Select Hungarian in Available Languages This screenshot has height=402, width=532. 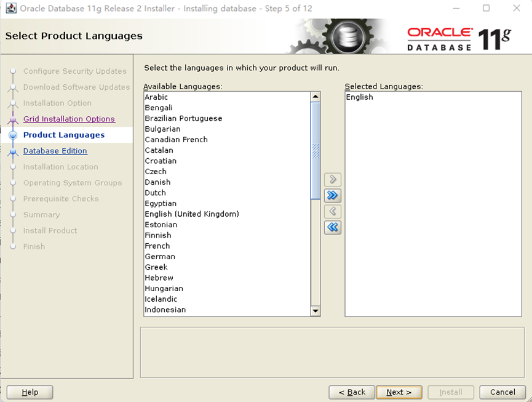click(227, 289)
